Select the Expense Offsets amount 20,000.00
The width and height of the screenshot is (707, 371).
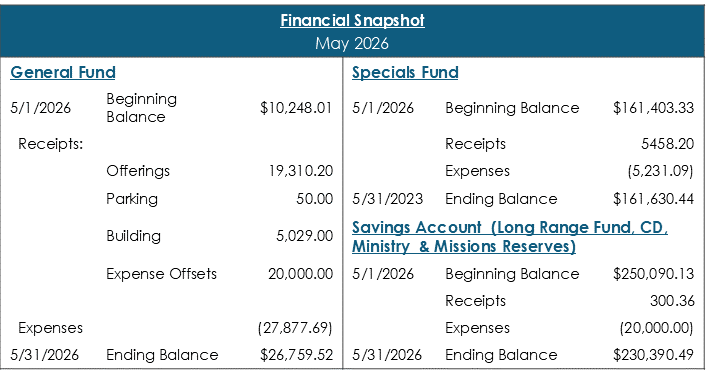(x=300, y=274)
